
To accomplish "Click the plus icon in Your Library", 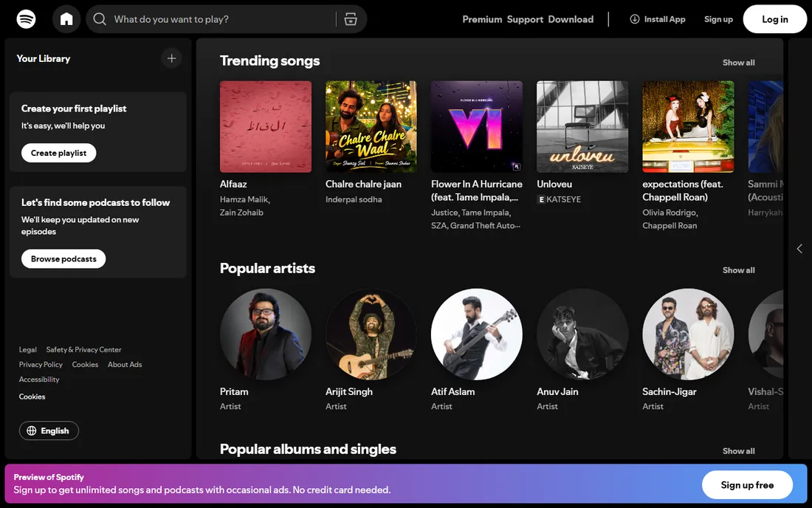I will [x=171, y=58].
